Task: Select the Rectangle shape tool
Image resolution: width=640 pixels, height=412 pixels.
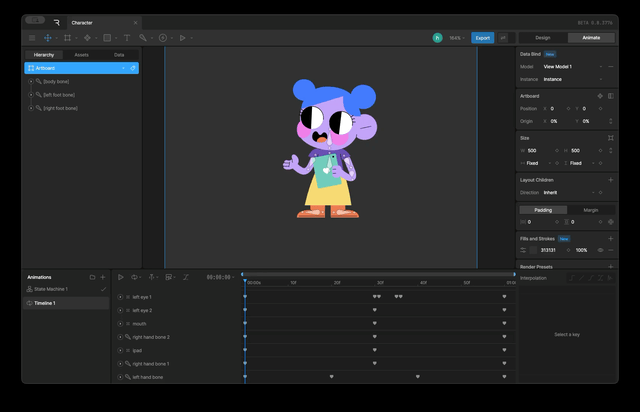Action: coord(107,38)
